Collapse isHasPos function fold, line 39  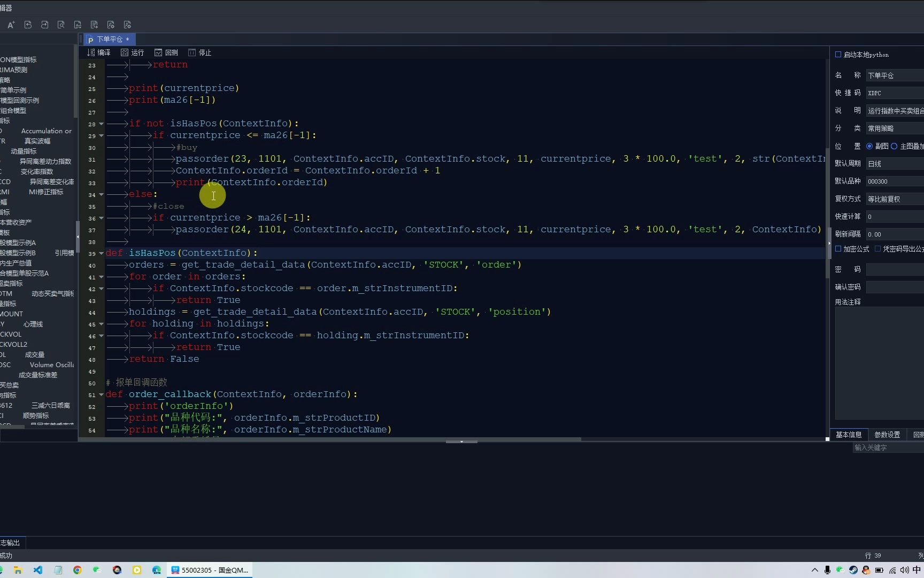[101, 253]
